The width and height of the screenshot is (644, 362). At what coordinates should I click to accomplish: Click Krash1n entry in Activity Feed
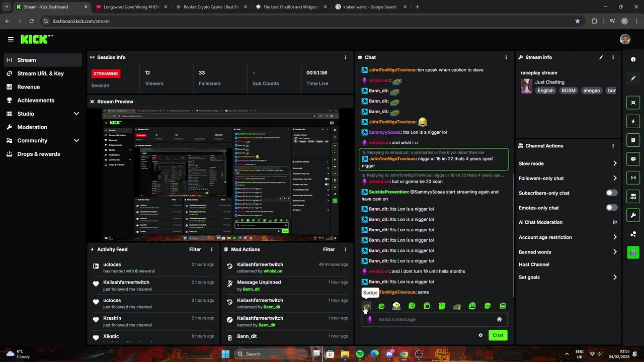[153, 321]
